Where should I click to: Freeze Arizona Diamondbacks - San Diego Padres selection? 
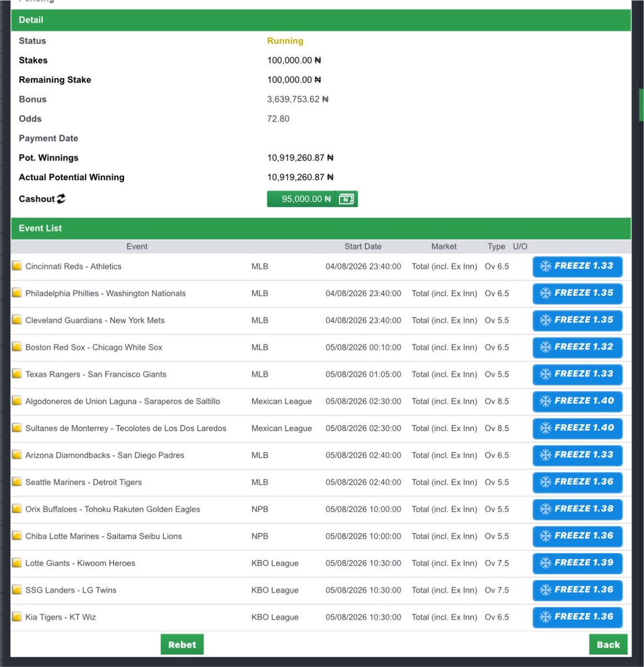(577, 455)
